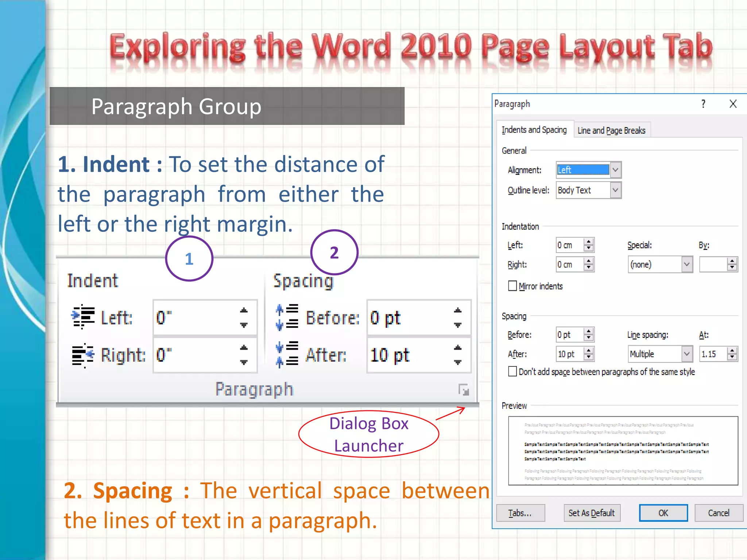The height and width of the screenshot is (560, 747).
Task: Click dialog Spacing After spinner arrows
Action: 589,354
